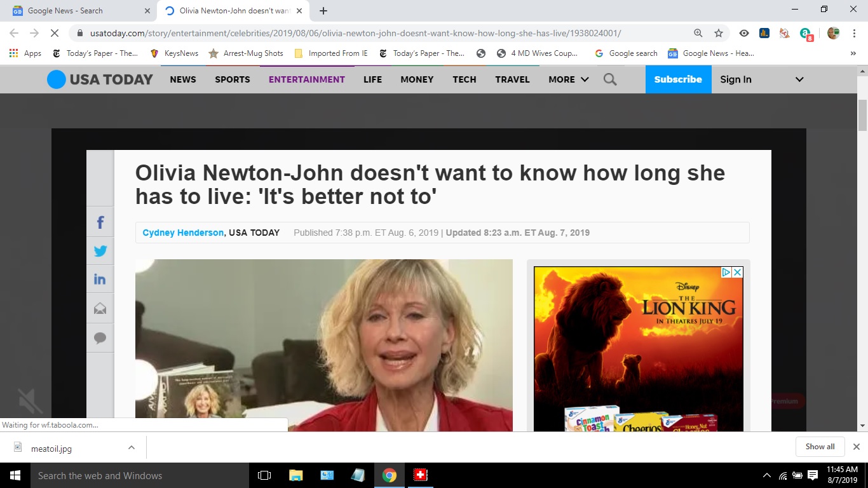
Task: Open the Apps shortcut in bookmarks bar
Action: coord(25,53)
